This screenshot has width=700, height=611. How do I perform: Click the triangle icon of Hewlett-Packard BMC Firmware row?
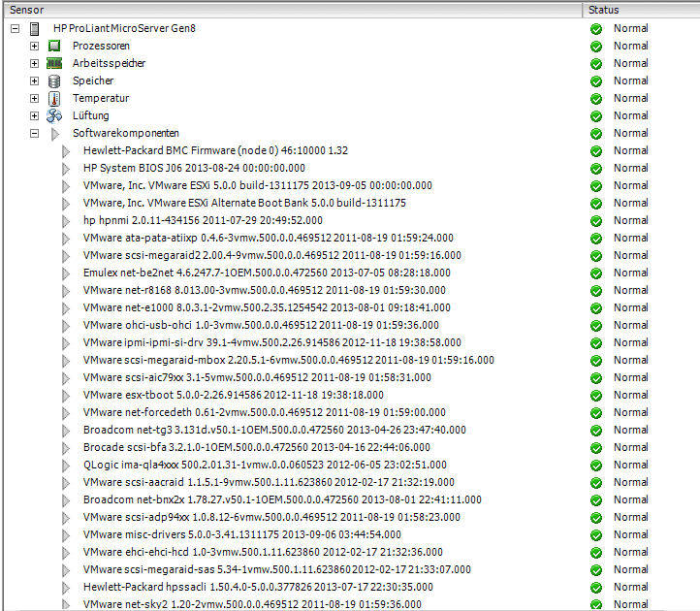coord(66,151)
